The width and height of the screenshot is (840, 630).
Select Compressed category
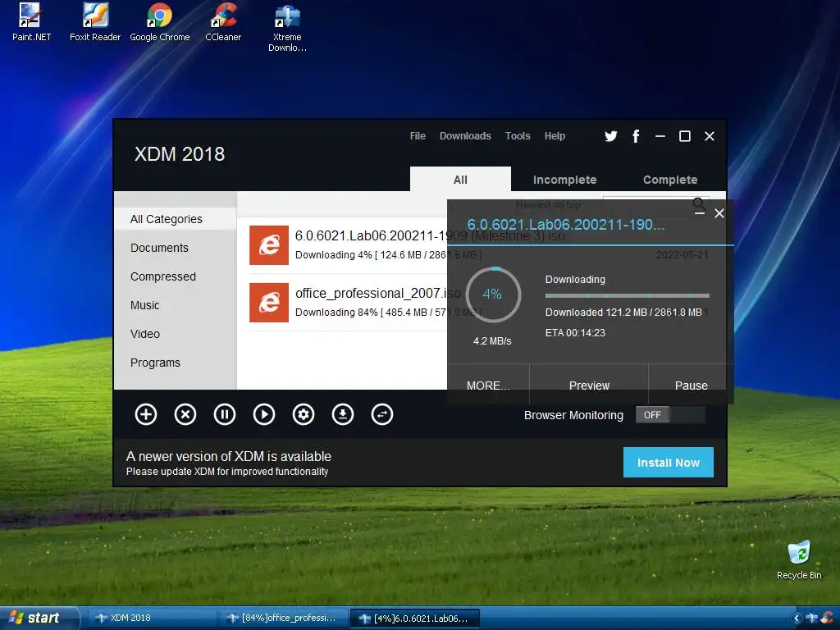pyautogui.click(x=176, y=276)
